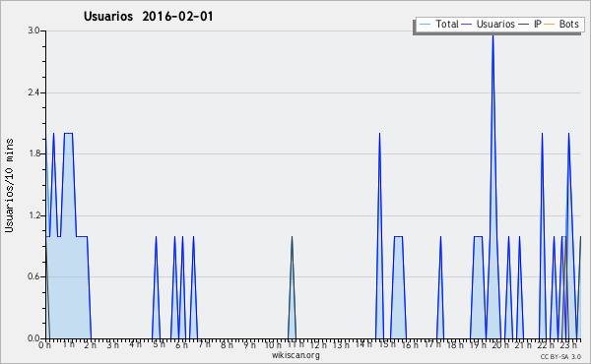Click the Usuarios/10 mins axis label
Viewport: 591px width, 364px height.
(9, 185)
